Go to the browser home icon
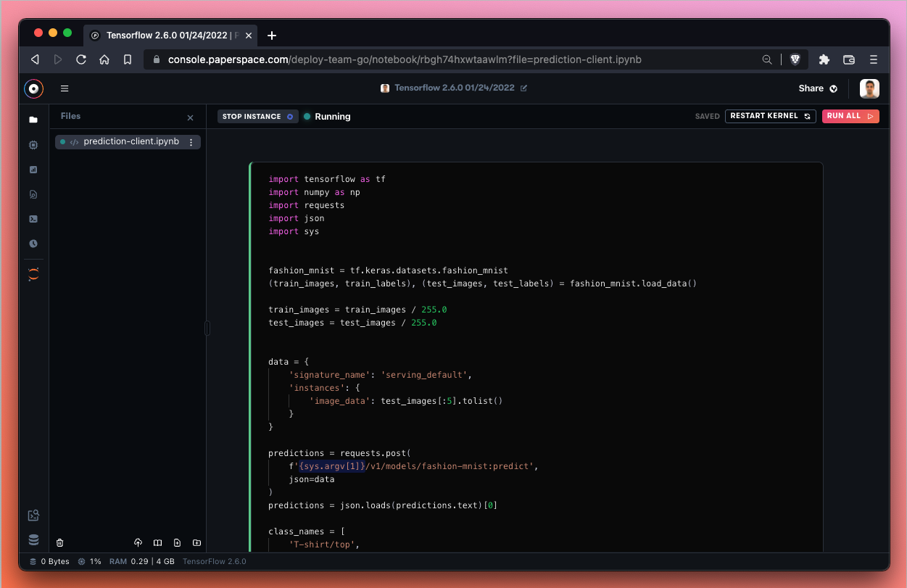The height and width of the screenshot is (588, 907). (x=104, y=59)
